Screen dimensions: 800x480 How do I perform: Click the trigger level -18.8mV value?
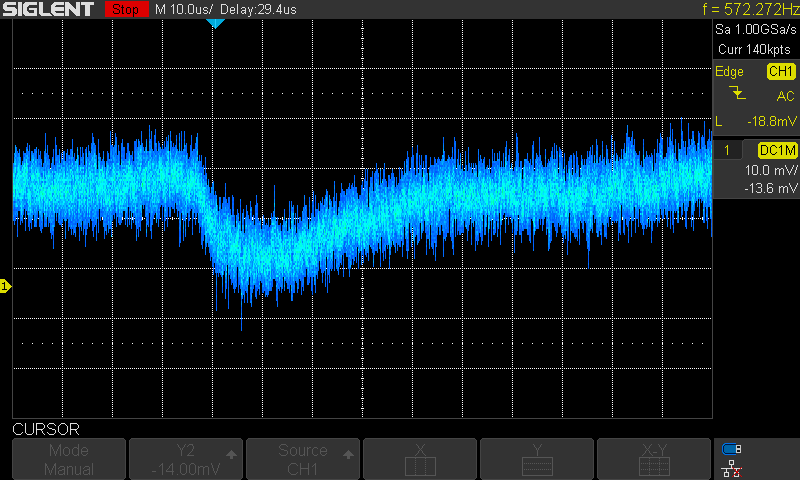click(x=771, y=121)
